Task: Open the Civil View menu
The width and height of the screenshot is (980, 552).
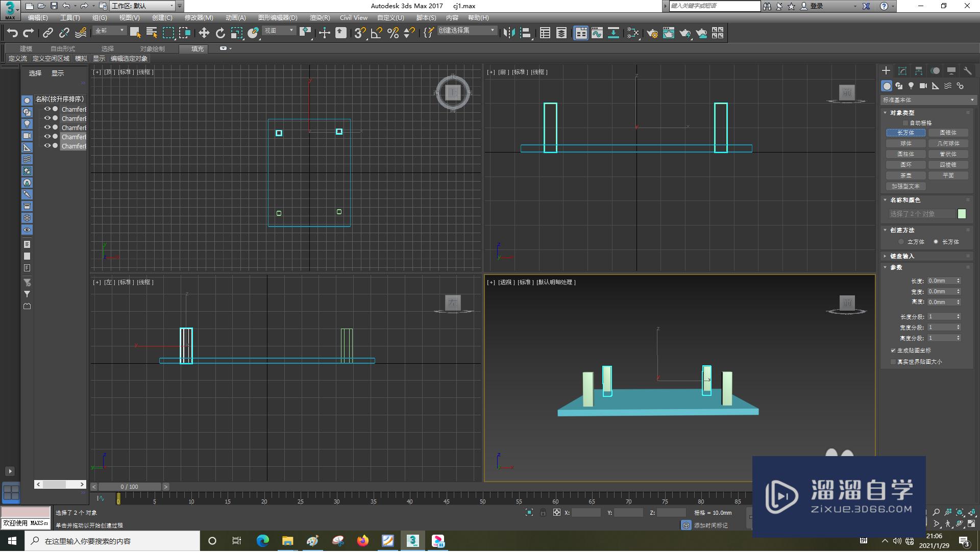Action: pos(354,18)
